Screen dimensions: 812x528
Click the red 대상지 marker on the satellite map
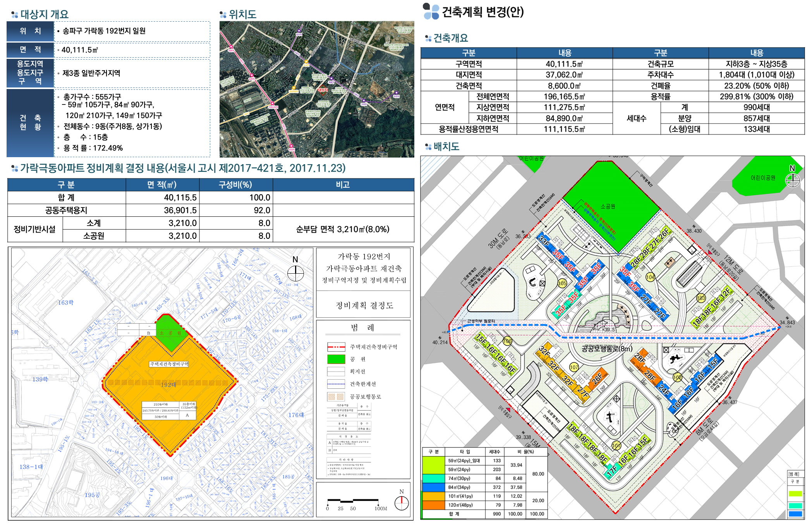323,90
